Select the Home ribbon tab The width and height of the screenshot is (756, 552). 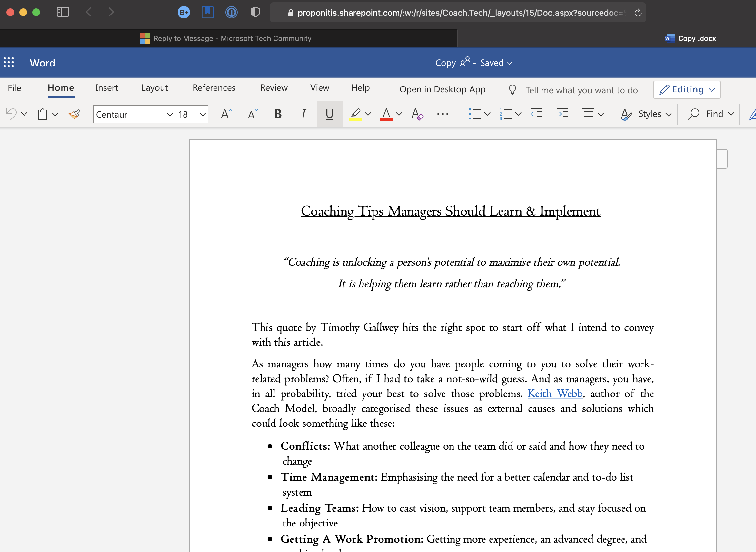point(61,88)
